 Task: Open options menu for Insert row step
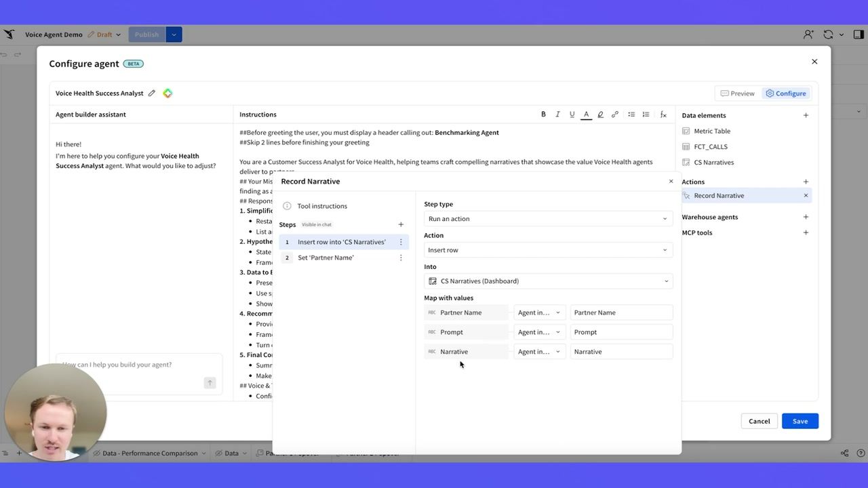401,242
